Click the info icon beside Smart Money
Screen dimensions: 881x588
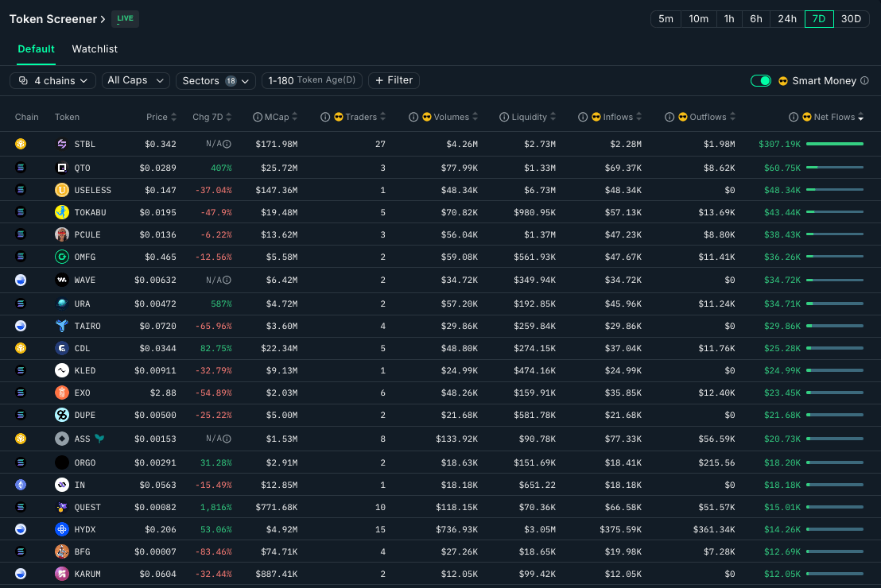click(865, 81)
